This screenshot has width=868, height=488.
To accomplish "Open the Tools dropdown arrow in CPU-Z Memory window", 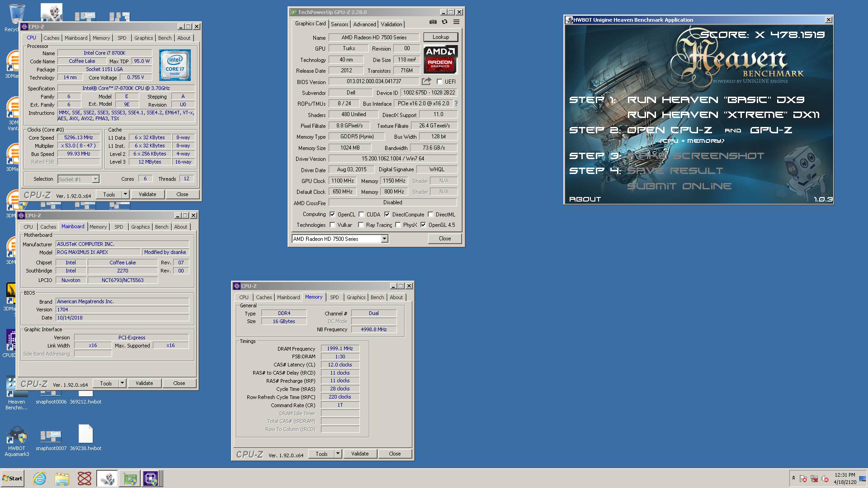I will [x=338, y=454].
